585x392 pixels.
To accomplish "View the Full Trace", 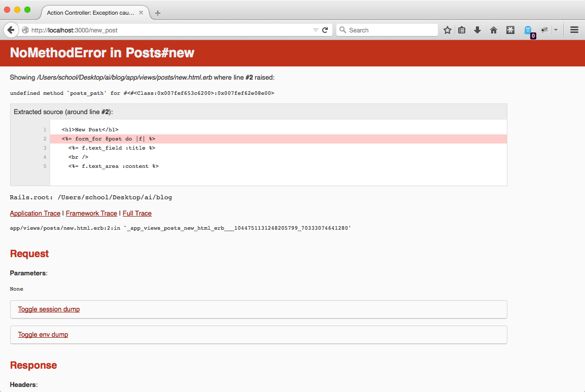I will [x=137, y=213].
